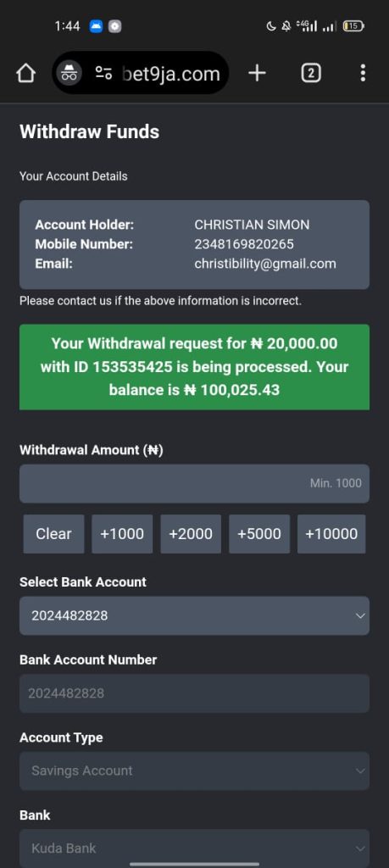Open the tab switcher showing 2 tabs

click(311, 73)
